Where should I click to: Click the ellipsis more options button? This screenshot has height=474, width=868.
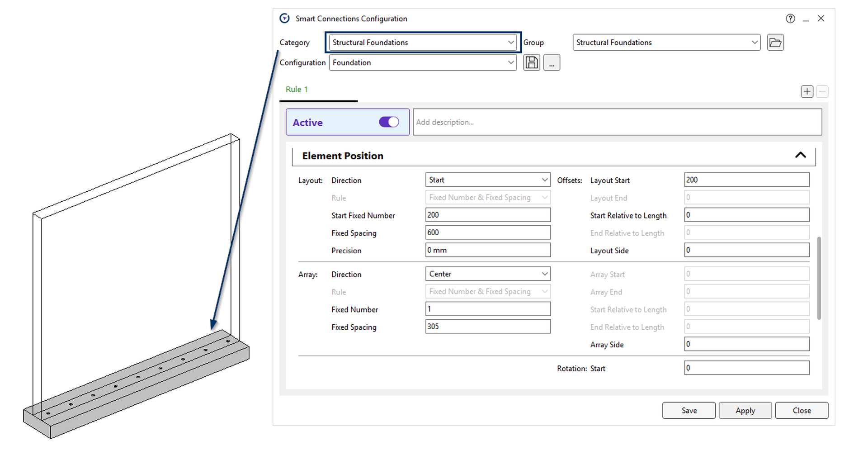pos(552,62)
